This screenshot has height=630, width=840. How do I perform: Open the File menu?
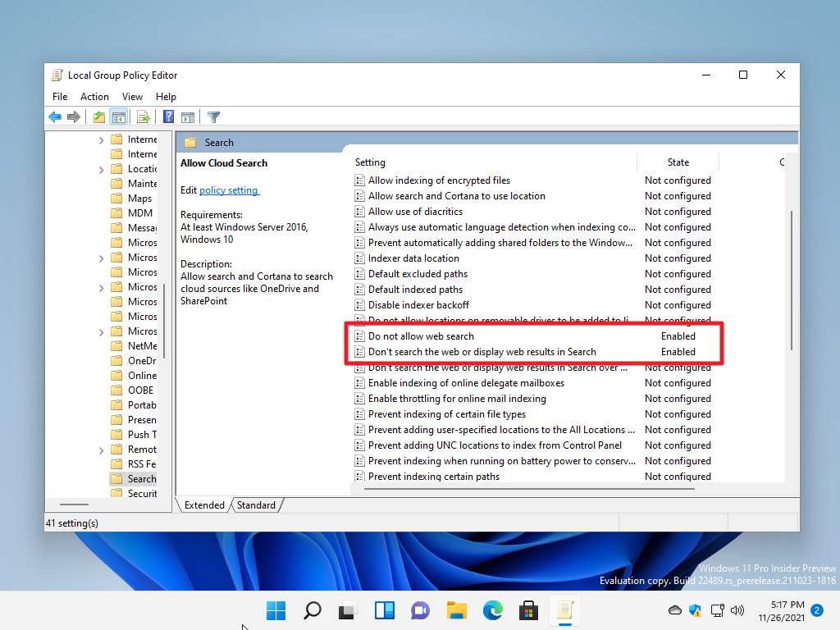(x=60, y=97)
